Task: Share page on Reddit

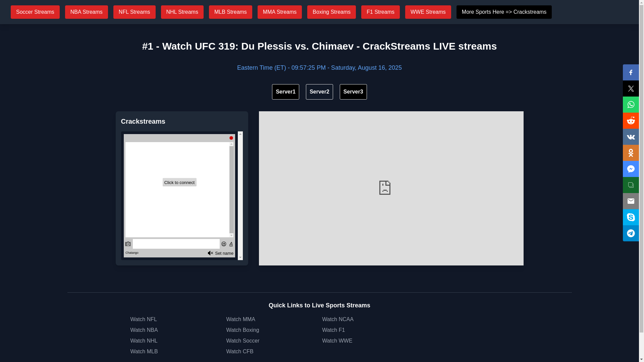Action: pyautogui.click(x=631, y=121)
